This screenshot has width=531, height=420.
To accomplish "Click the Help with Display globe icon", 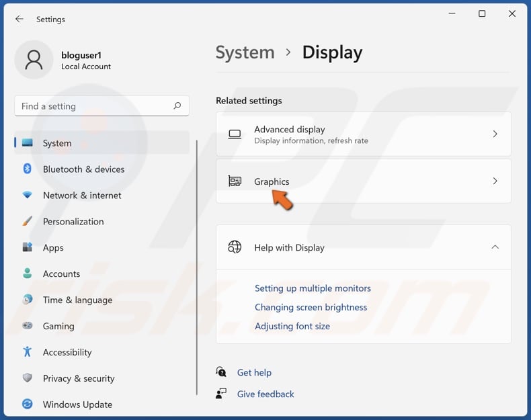I will [x=235, y=247].
